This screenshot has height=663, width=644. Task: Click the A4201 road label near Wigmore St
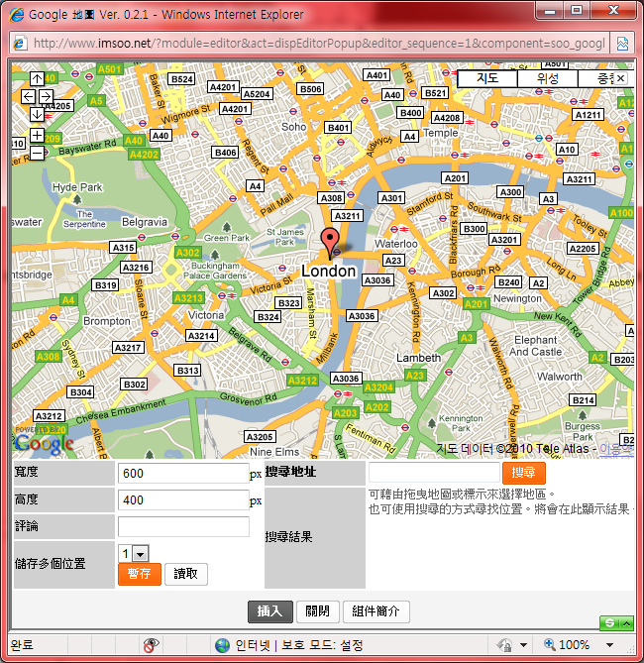(x=235, y=109)
